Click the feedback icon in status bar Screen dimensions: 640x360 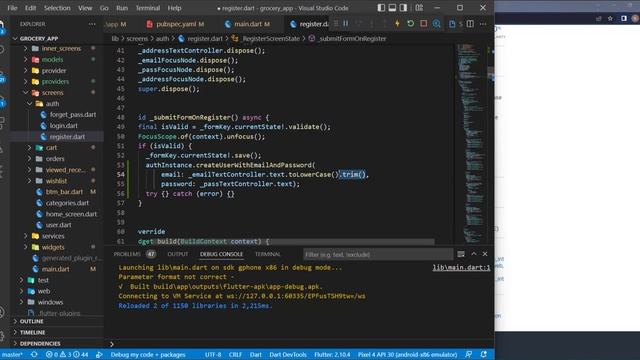[468, 354]
